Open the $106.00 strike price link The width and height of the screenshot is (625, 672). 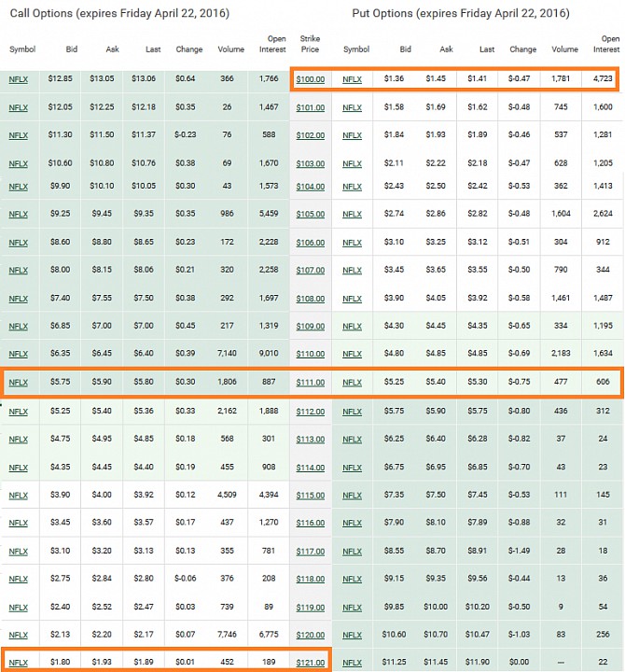tap(310, 243)
